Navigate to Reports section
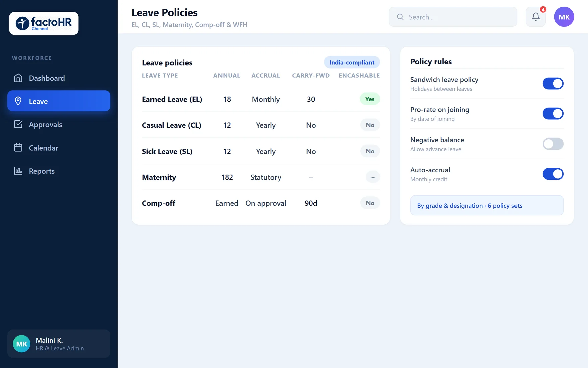This screenshot has height=368, width=588. [59, 171]
